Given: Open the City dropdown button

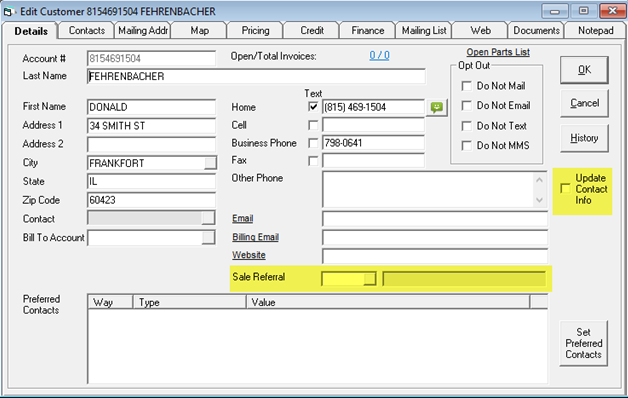Looking at the screenshot, I should point(210,163).
